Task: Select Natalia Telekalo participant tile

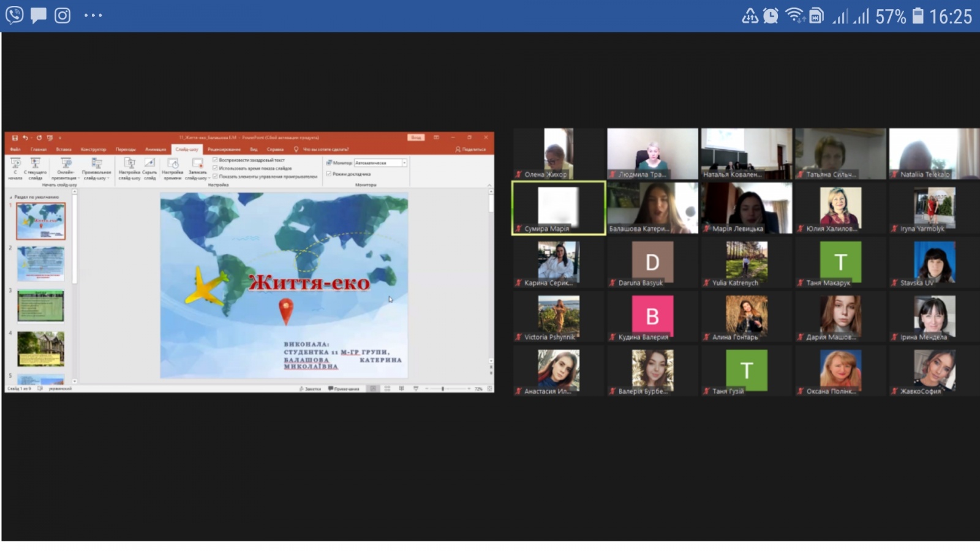Action: point(934,154)
